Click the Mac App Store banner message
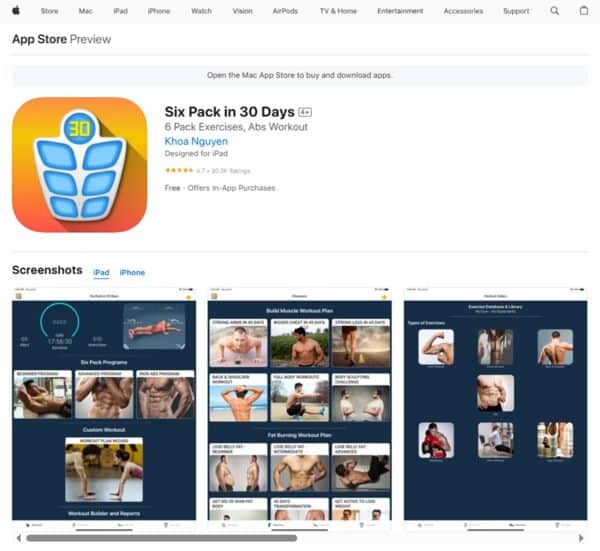 300,75
